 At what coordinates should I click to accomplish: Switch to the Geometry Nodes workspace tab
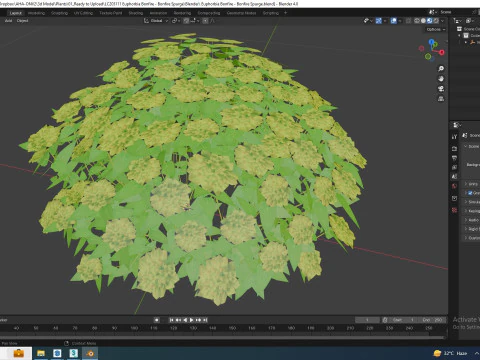[x=241, y=13]
